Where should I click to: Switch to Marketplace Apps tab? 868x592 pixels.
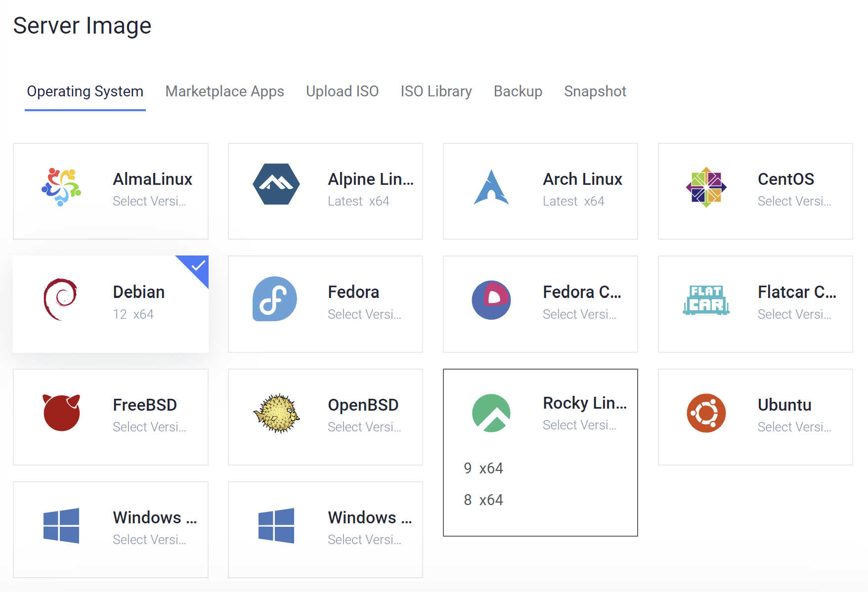(224, 91)
